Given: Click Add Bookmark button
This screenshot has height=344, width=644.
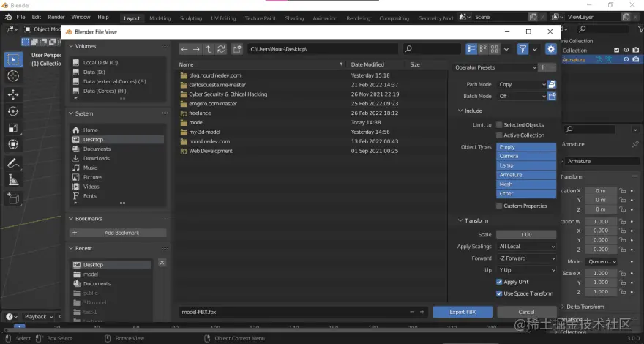Looking at the screenshot, I should [118, 233].
